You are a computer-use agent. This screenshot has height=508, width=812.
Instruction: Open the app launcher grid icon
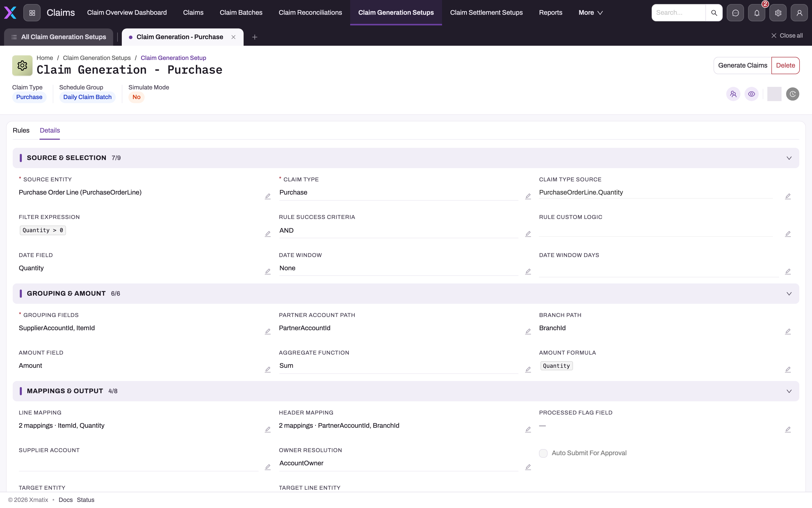[32, 13]
